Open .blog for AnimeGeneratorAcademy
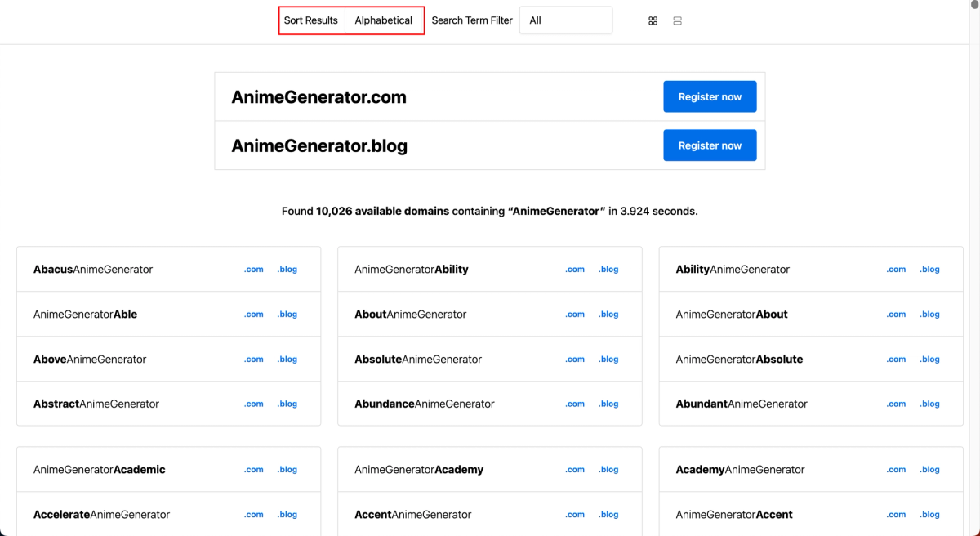This screenshot has height=536, width=980. [x=609, y=470]
